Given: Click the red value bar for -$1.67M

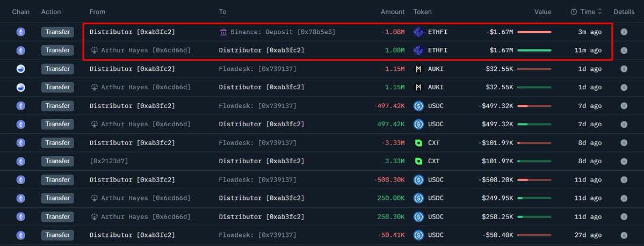Looking at the screenshot, I should point(534,32).
